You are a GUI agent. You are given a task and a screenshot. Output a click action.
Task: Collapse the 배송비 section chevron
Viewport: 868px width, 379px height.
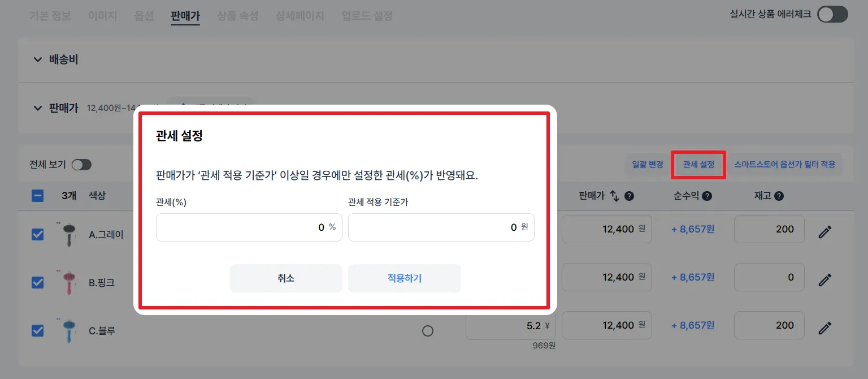[38, 59]
